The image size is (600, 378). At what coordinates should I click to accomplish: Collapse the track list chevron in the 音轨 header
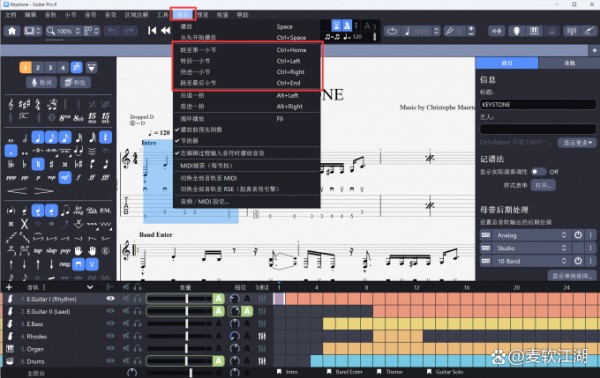click(90, 287)
